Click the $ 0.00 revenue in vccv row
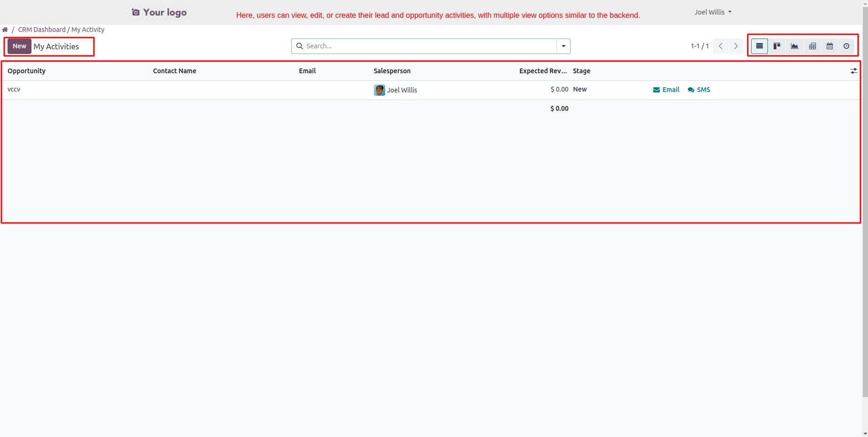This screenshot has width=868, height=437. tap(559, 89)
